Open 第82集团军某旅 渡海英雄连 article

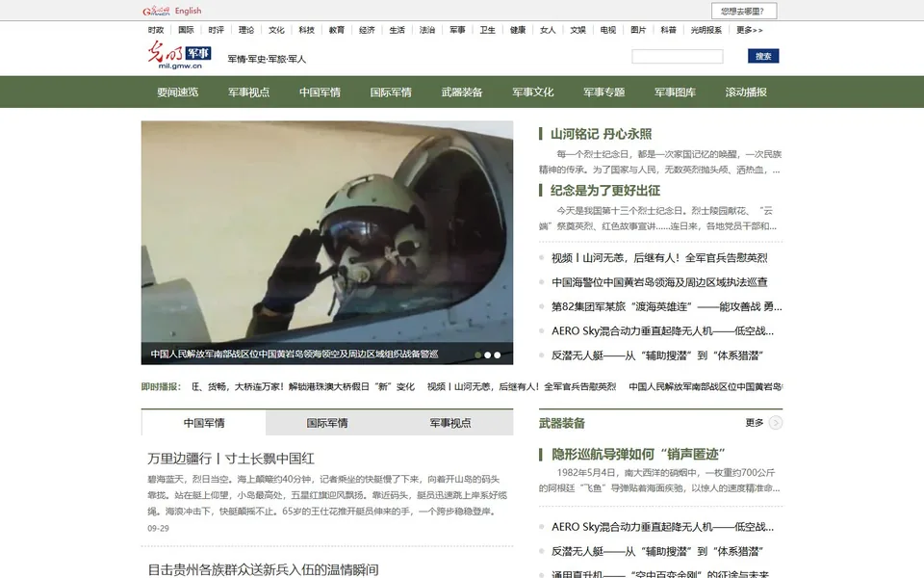pos(666,306)
